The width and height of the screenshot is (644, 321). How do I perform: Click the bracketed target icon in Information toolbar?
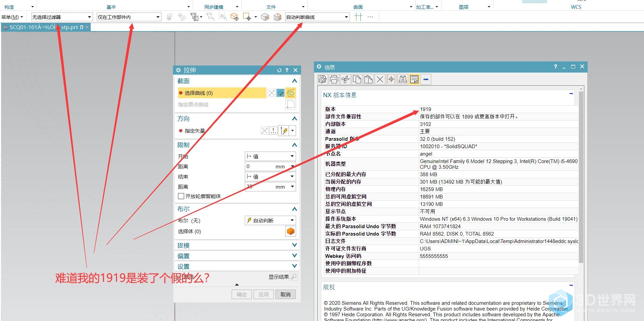pos(391,79)
